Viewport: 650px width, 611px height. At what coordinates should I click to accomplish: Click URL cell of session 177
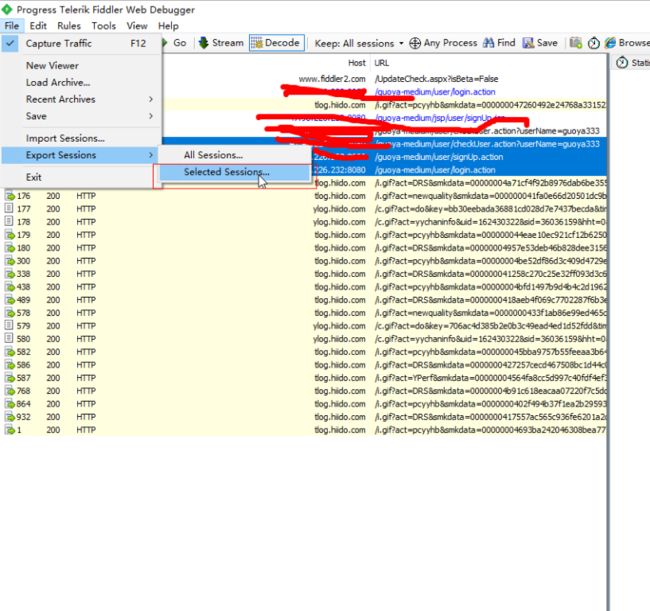[490, 209]
